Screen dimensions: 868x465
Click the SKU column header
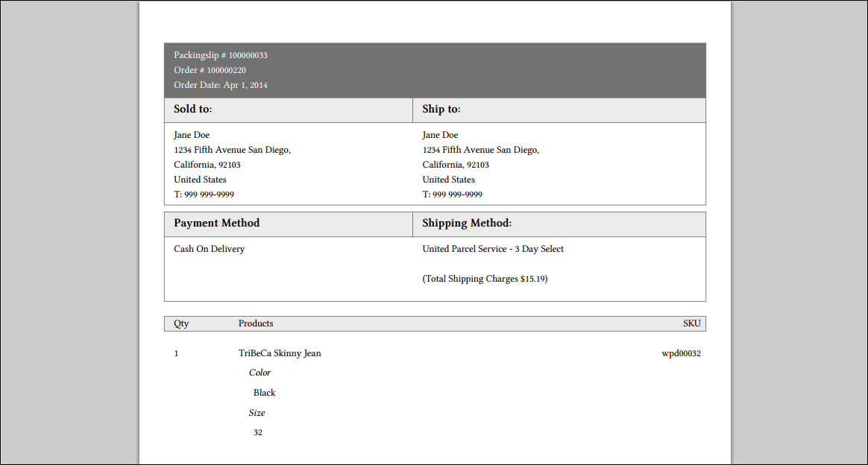691,323
